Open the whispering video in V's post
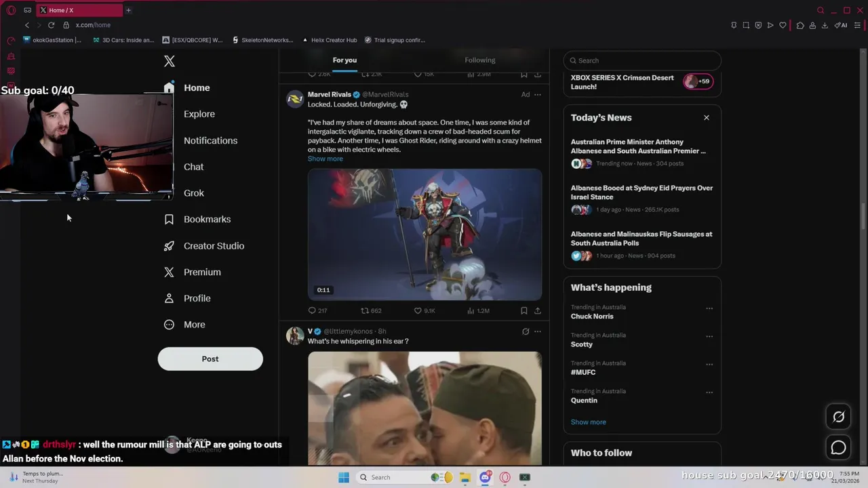The image size is (868, 488). pos(425,408)
